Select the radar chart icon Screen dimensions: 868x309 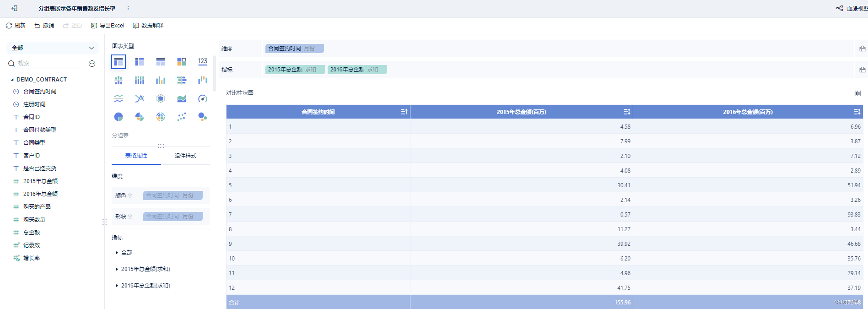[x=161, y=98]
